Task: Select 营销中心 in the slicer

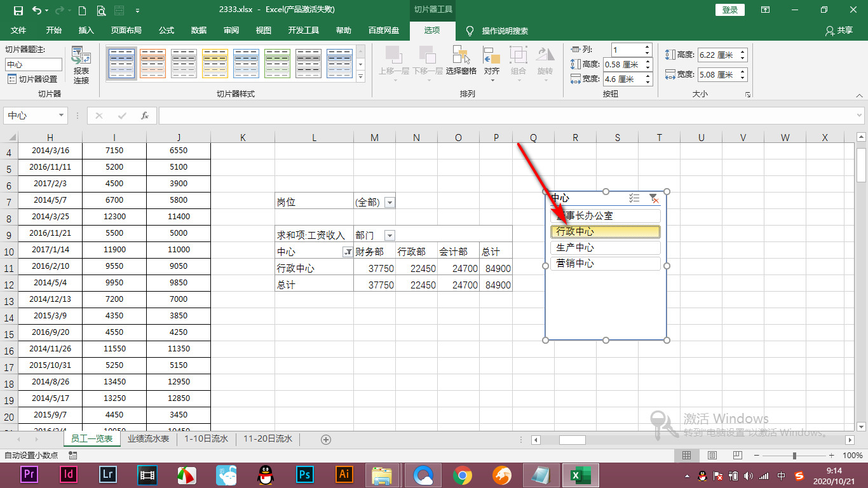Action: point(604,263)
